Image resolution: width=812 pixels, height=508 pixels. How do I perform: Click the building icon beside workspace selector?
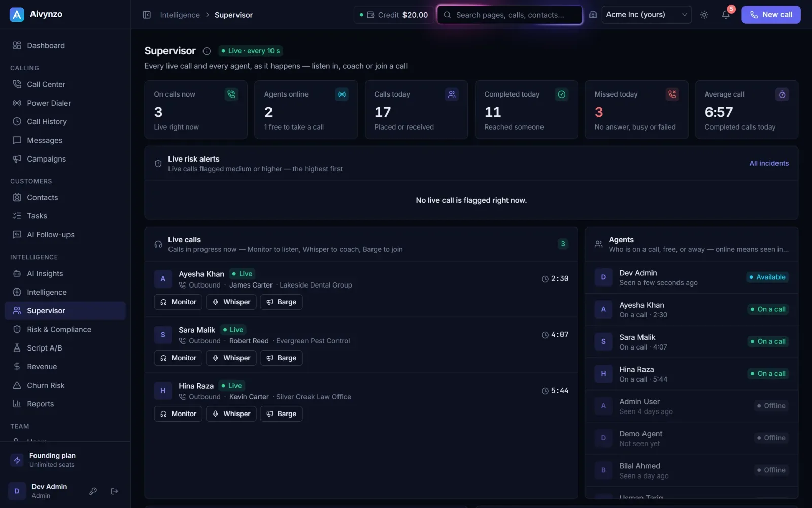pyautogui.click(x=593, y=15)
